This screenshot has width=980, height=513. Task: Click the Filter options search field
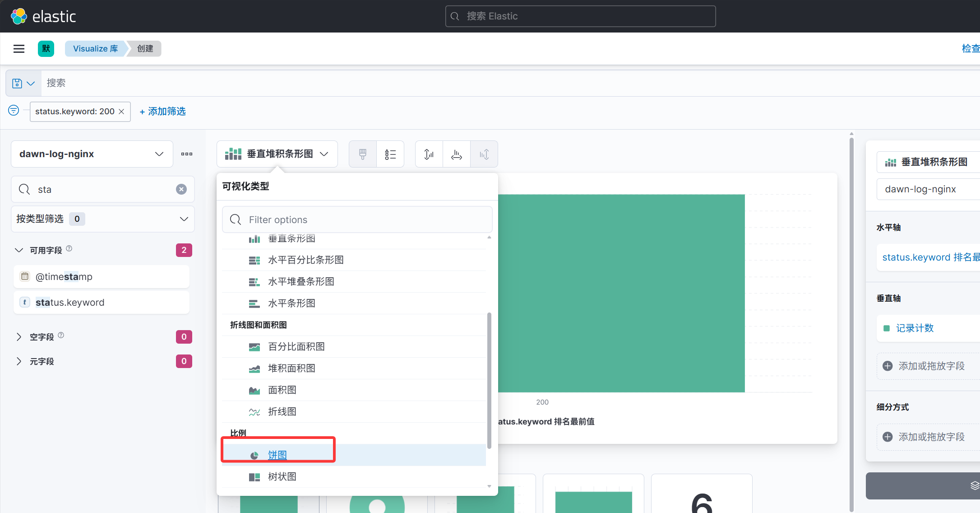pyautogui.click(x=357, y=219)
